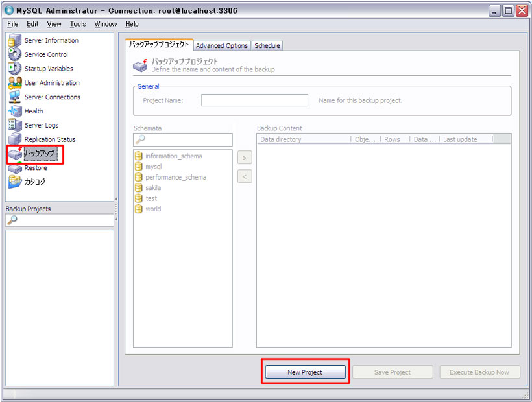This screenshot has height=402, width=532.
Task: Click the world database icon
Action: (138, 209)
